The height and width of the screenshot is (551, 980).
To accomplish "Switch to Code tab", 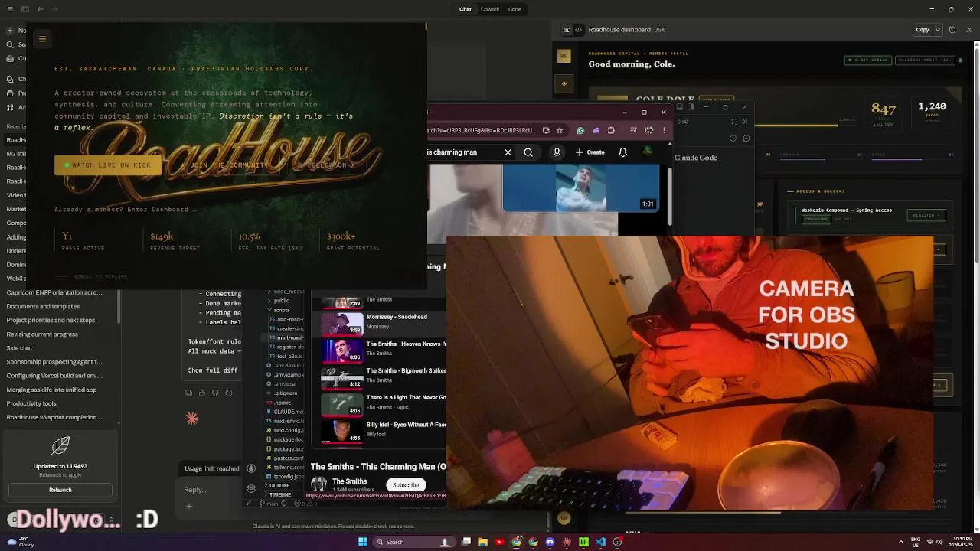I will coord(515,9).
